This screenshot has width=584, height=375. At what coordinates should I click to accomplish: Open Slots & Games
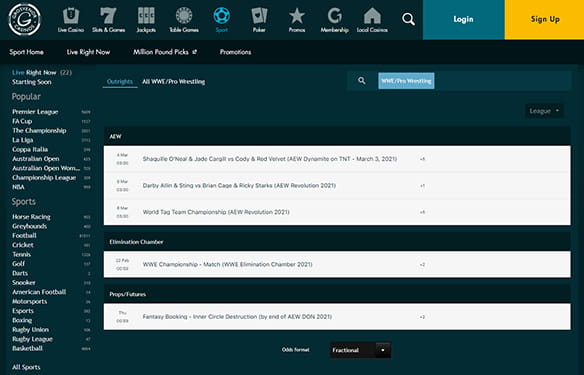pyautogui.click(x=108, y=20)
